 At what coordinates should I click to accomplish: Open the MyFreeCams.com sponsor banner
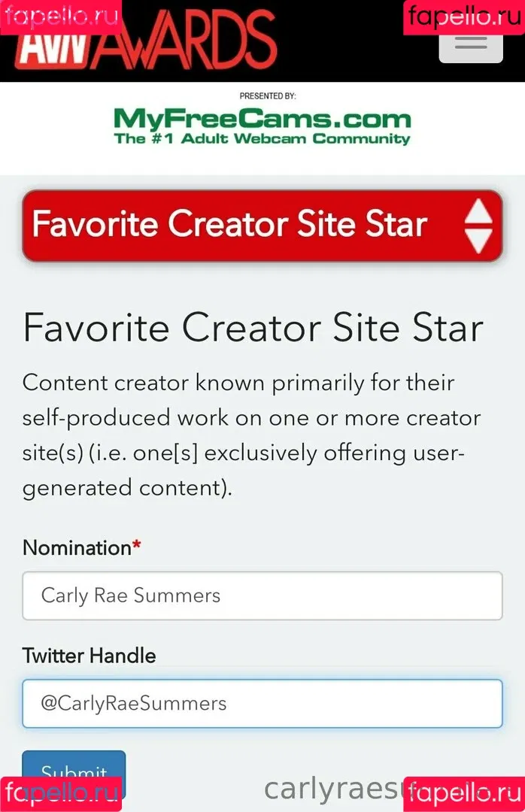pos(262,126)
